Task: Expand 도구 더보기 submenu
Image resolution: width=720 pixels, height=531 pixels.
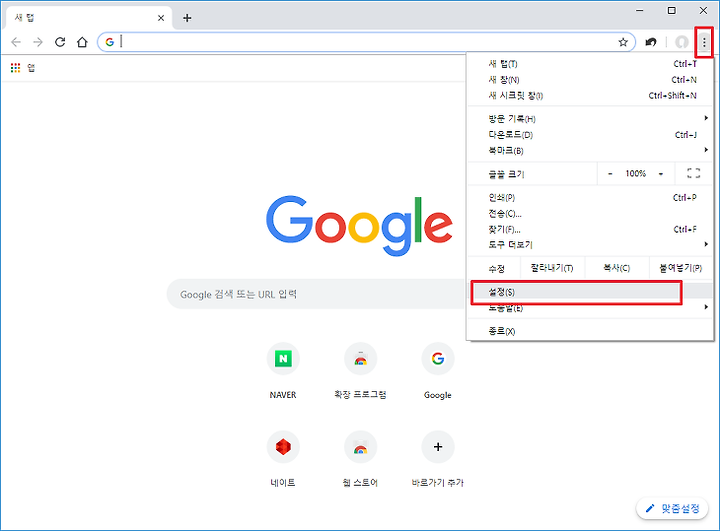Action: tap(590, 245)
